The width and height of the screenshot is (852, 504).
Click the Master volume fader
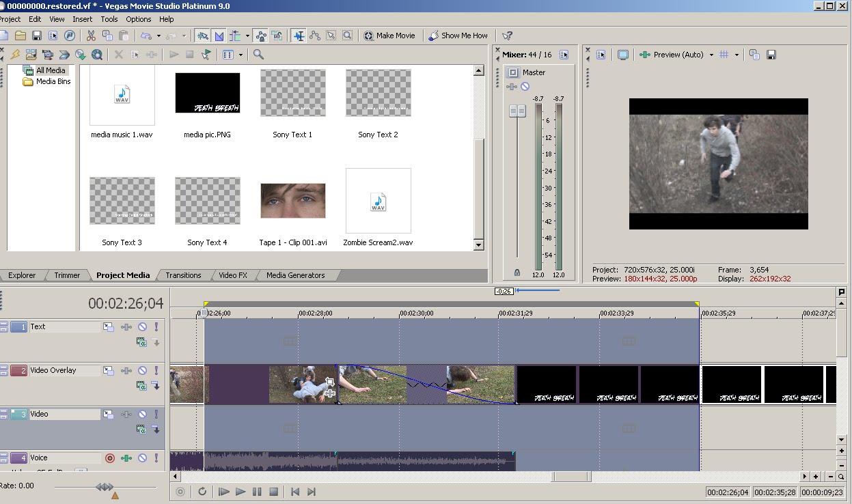click(x=517, y=111)
